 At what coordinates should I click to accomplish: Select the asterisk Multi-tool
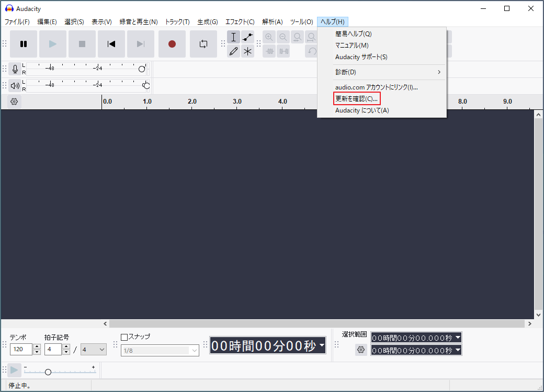coord(248,51)
